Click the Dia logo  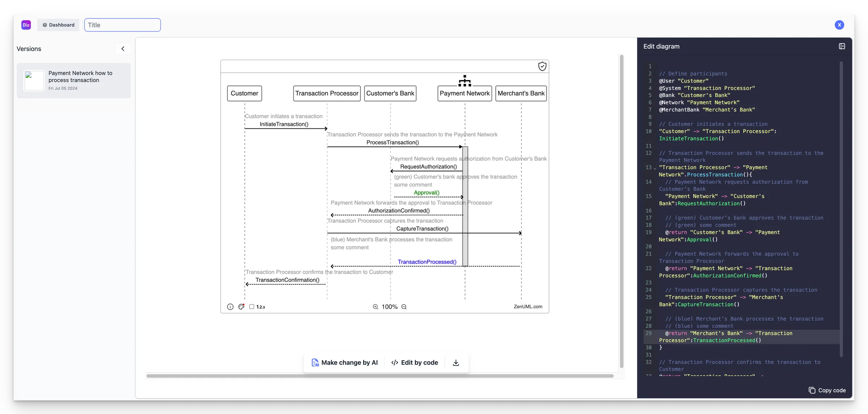coord(26,25)
